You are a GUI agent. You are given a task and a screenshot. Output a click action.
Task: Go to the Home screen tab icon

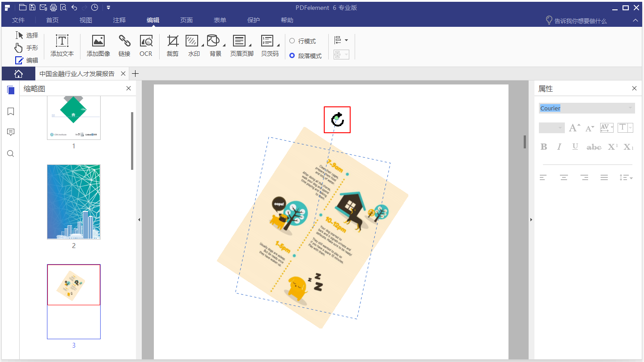[18, 74]
